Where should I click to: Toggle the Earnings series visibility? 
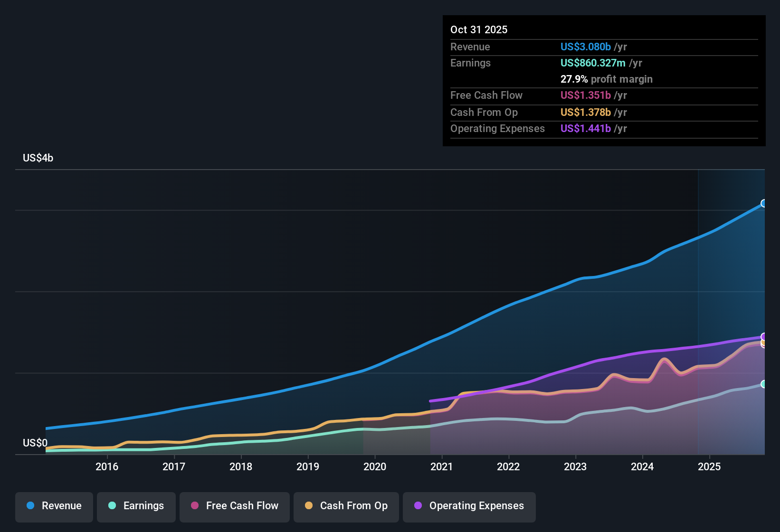click(136, 506)
